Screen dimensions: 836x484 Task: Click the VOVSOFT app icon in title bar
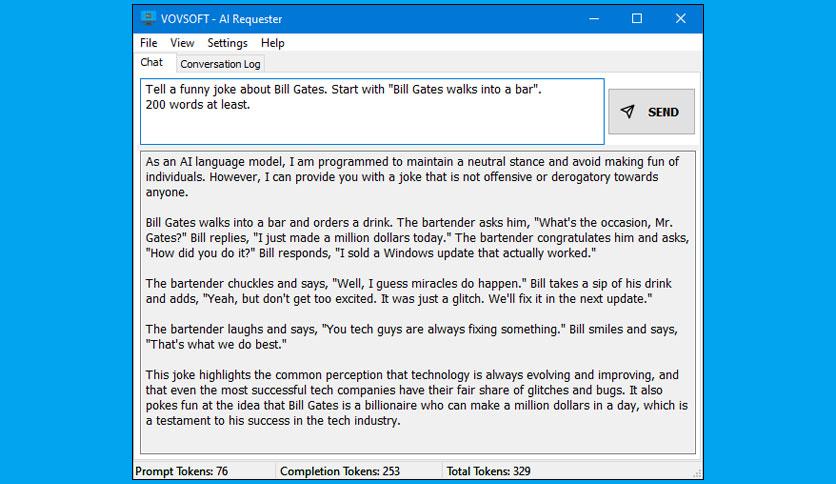[x=148, y=18]
